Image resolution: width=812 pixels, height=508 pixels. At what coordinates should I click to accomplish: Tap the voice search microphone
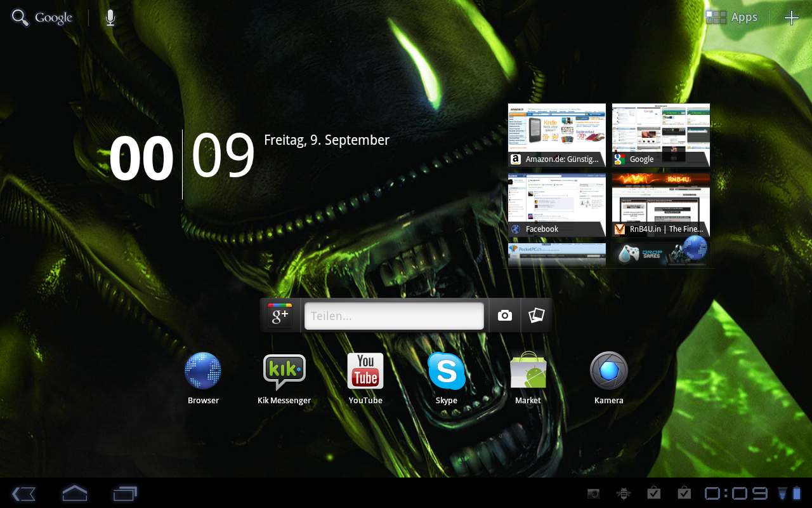(x=110, y=18)
